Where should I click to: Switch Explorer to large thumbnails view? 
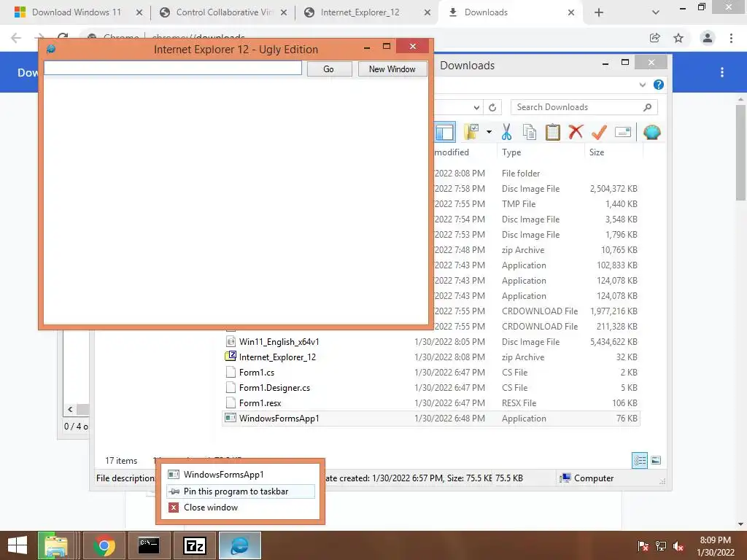click(656, 461)
